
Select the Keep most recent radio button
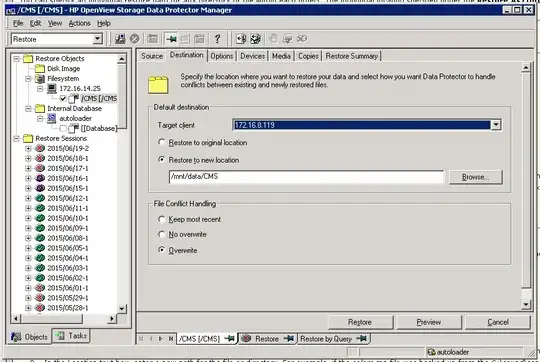[161, 219]
